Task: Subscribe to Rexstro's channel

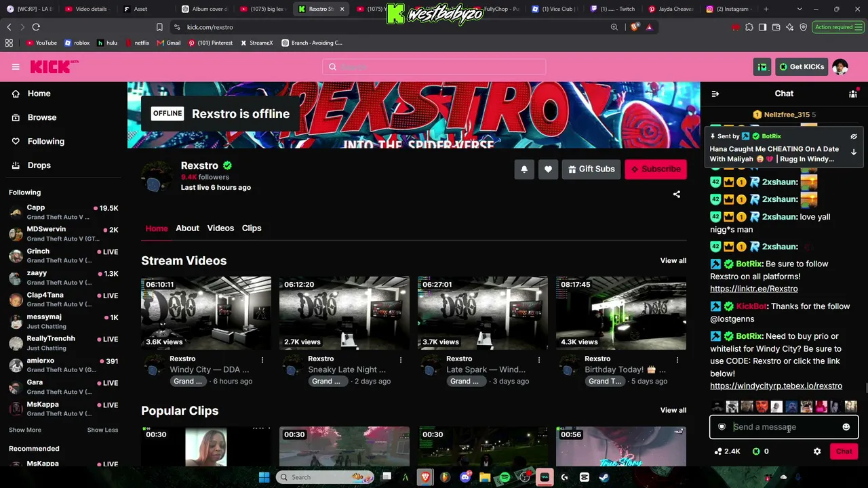Action: (x=656, y=169)
